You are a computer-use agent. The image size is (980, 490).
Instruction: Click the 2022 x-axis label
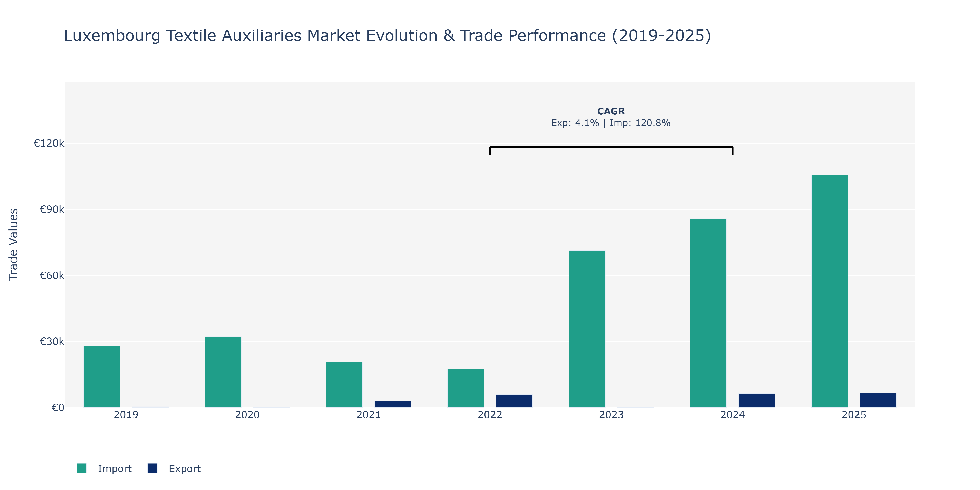pyautogui.click(x=490, y=415)
